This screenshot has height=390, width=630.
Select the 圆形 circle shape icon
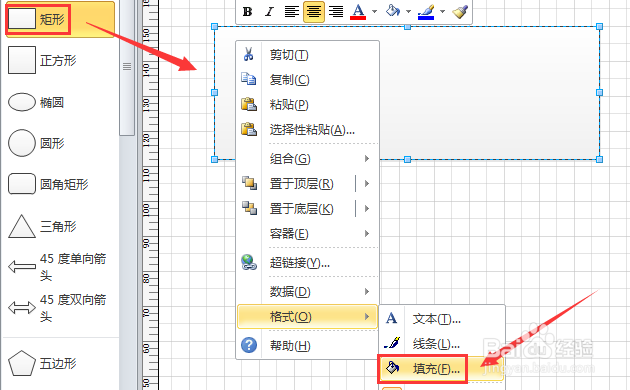click(22, 143)
